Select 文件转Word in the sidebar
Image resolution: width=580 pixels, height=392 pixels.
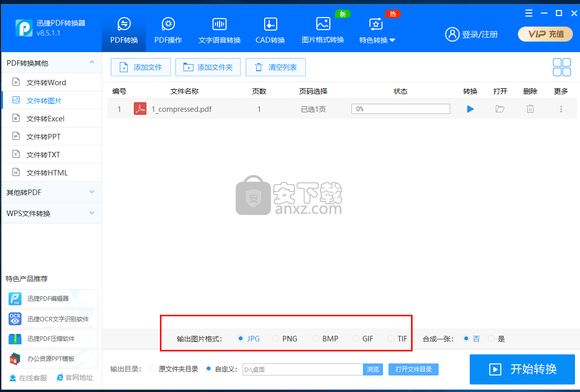[46, 83]
